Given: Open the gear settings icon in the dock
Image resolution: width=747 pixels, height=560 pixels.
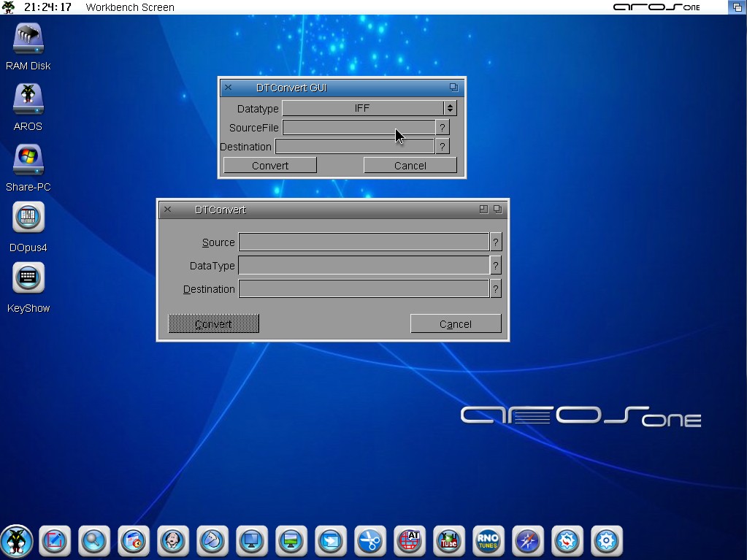Looking at the screenshot, I should [606, 541].
